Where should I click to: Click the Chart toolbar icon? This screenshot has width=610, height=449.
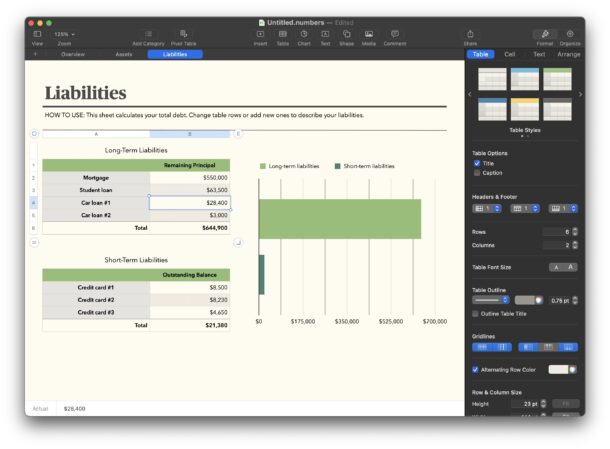point(304,35)
